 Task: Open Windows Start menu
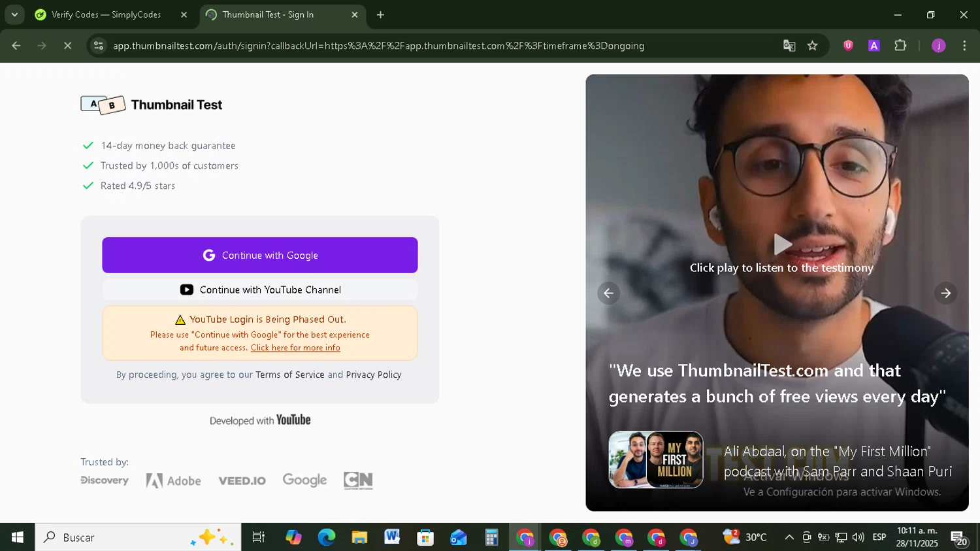pyautogui.click(x=18, y=537)
